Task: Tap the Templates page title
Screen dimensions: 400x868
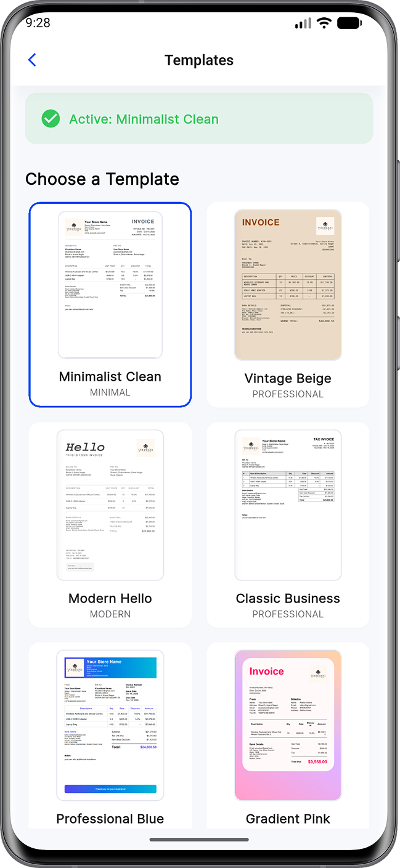Action: [x=199, y=60]
